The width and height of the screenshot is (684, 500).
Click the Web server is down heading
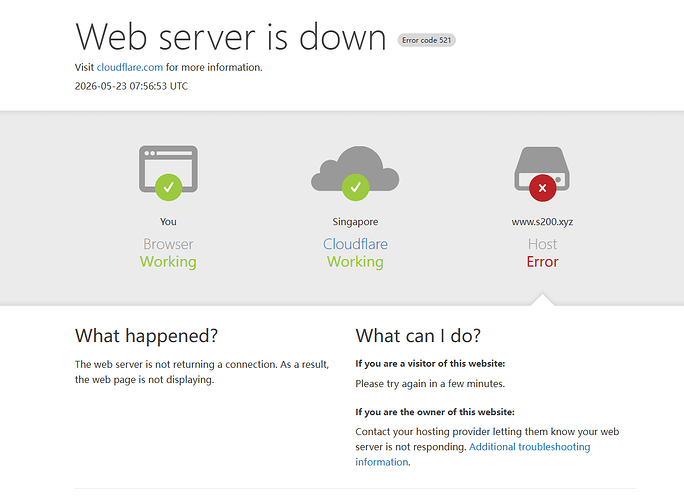[231, 37]
